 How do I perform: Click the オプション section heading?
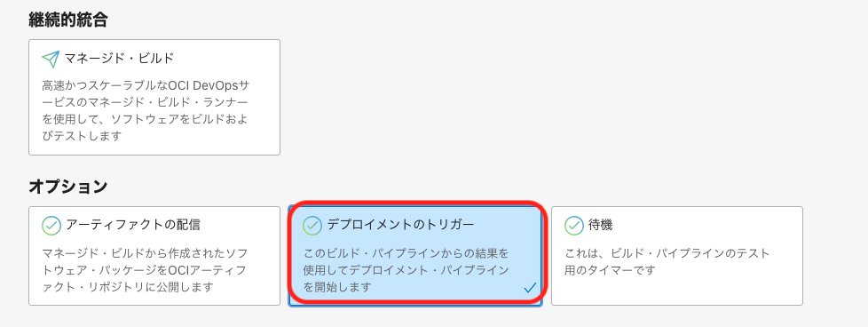tap(67, 187)
